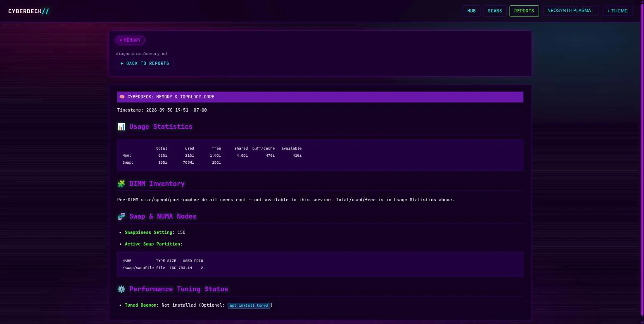Click the available column header
The height and width of the screenshot is (324, 644).
tap(292, 148)
